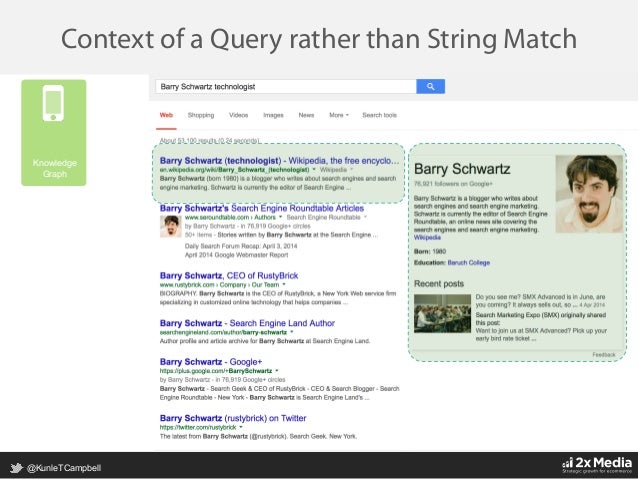The width and height of the screenshot is (638, 479).
Task: Click the phone icon in the green card
Action: click(53, 103)
